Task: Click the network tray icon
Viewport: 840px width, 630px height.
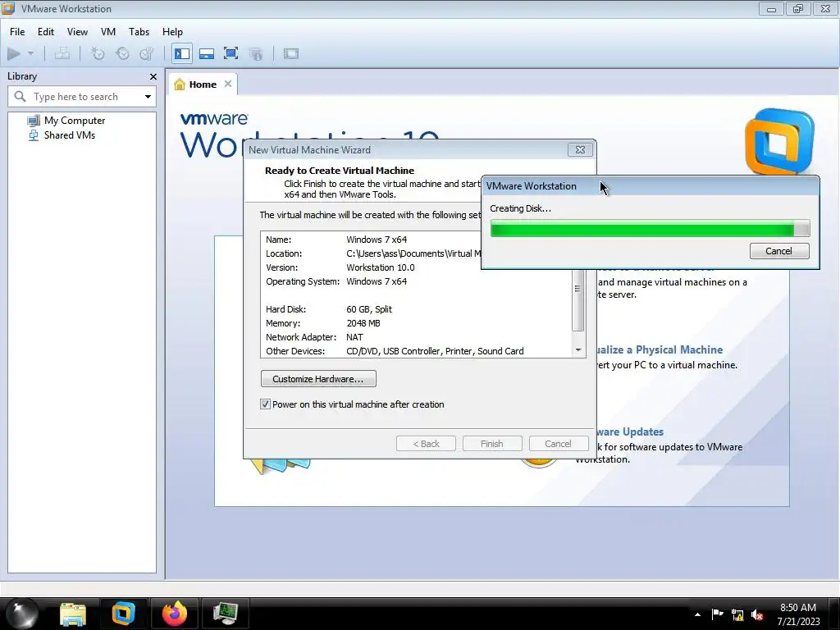Action: pyautogui.click(x=737, y=615)
